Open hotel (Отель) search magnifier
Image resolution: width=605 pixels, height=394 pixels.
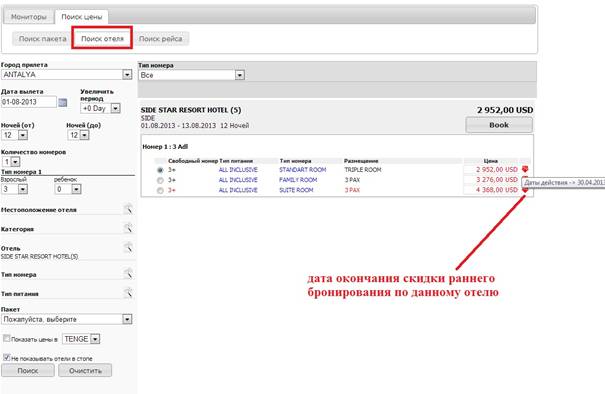point(128,247)
